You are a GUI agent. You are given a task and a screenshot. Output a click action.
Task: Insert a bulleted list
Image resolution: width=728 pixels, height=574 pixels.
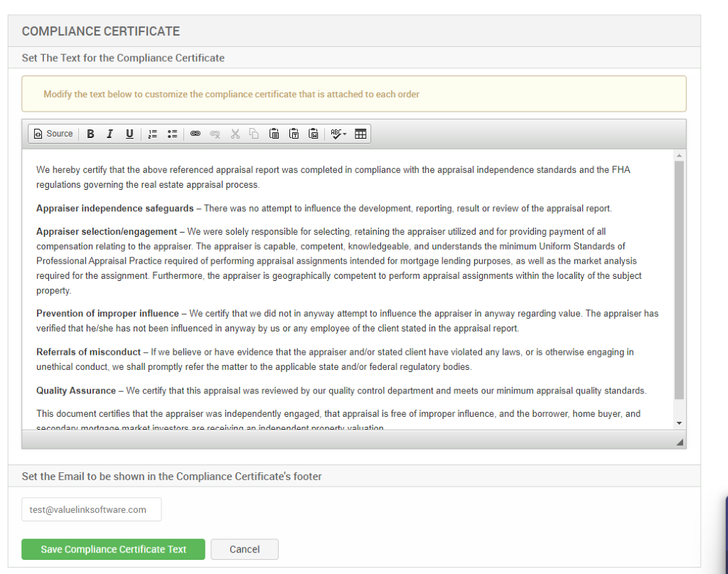(172, 134)
